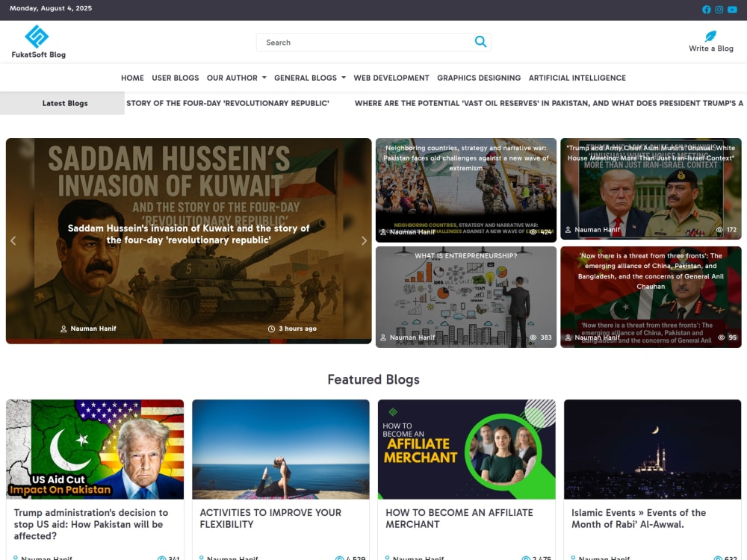
Task: Open the Facebook icon in top bar
Action: [x=707, y=10]
